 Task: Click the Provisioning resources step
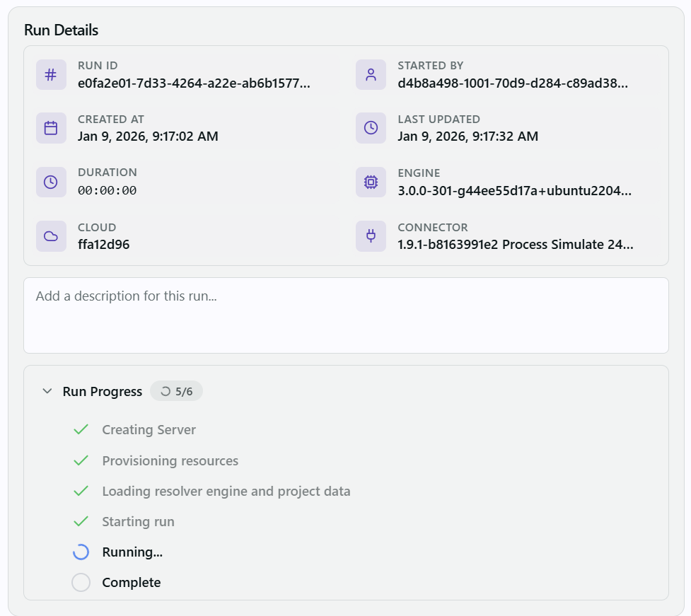170,460
